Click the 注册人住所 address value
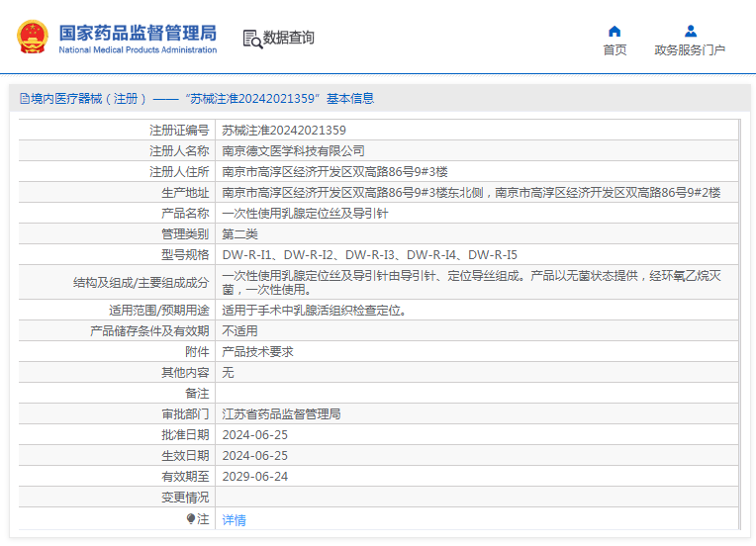 pyautogui.click(x=334, y=171)
